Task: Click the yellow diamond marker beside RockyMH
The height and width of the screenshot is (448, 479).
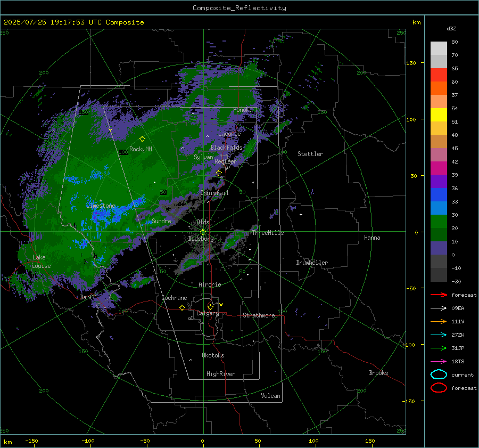Action: coord(142,139)
